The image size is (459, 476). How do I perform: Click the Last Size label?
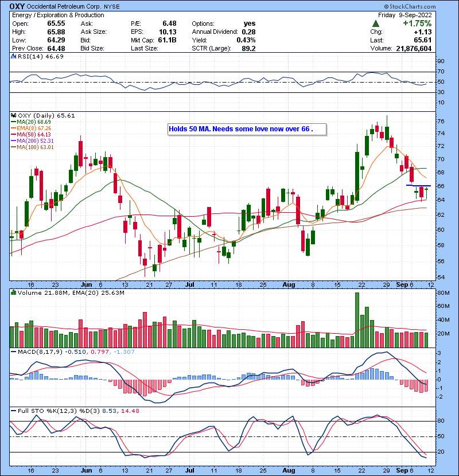[144, 48]
